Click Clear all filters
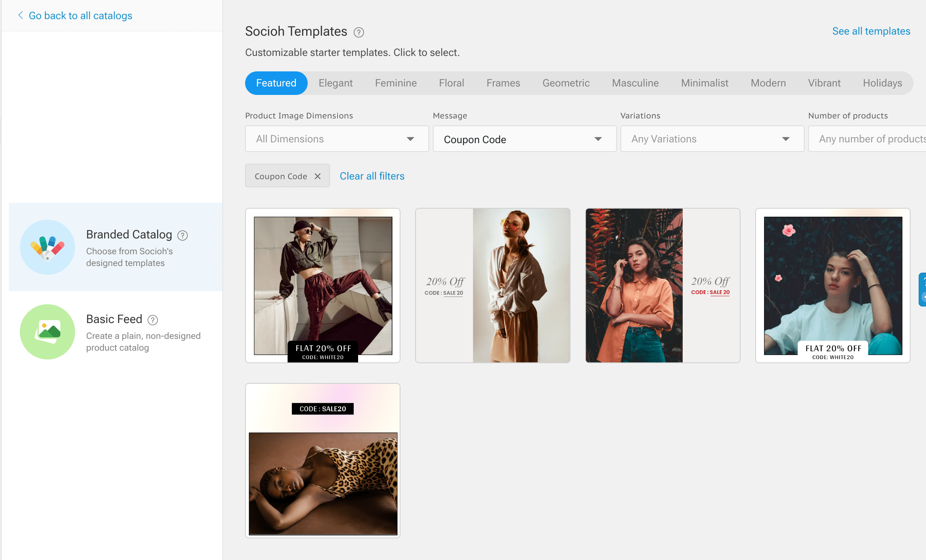Viewport: 926px width, 560px height. coord(372,176)
